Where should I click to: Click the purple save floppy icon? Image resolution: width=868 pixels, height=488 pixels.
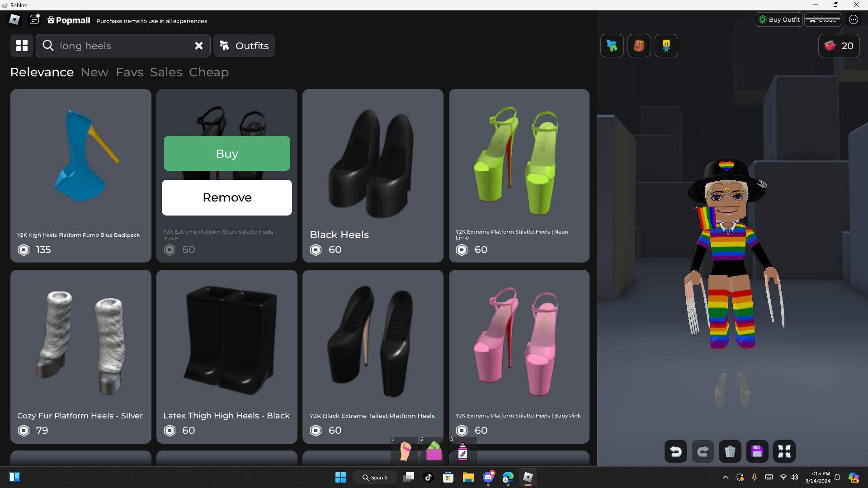coord(757,451)
